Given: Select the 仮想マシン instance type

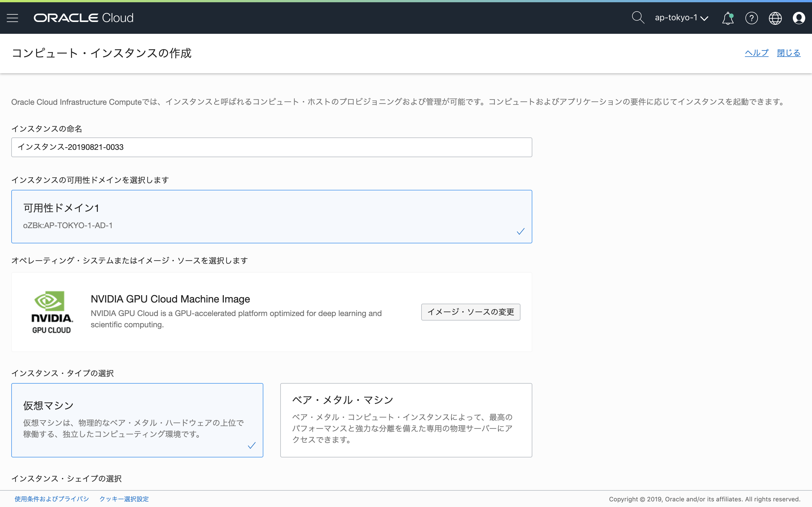Looking at the screenshot, I should [137, 420].
